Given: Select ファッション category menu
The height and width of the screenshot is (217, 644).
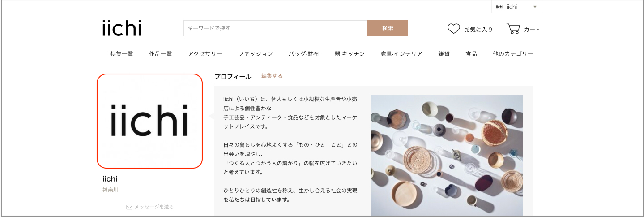Looking at the screenshot, I should point(255,54).
